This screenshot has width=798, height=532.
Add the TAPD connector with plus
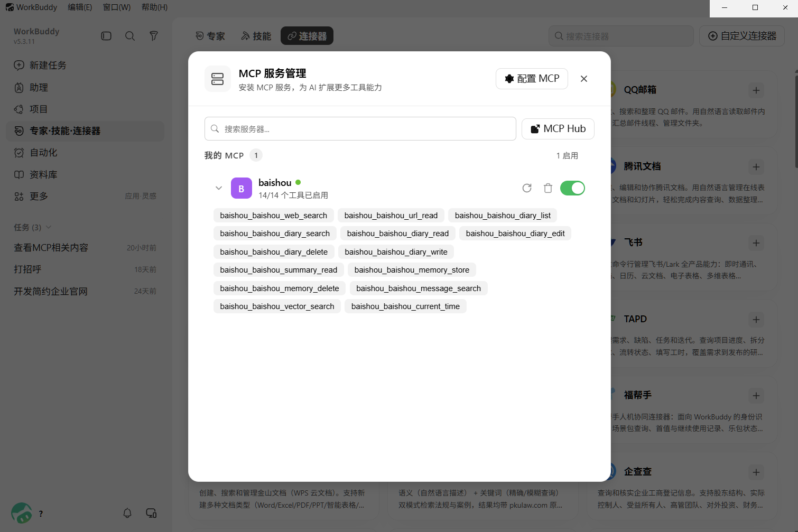point(756,320)
